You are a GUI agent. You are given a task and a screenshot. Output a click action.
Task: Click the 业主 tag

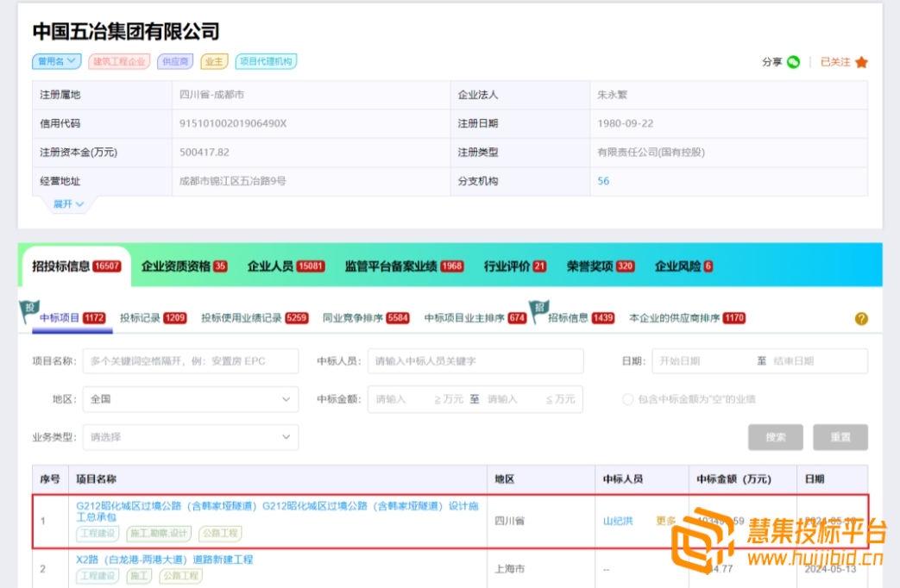tap(214, 61)
